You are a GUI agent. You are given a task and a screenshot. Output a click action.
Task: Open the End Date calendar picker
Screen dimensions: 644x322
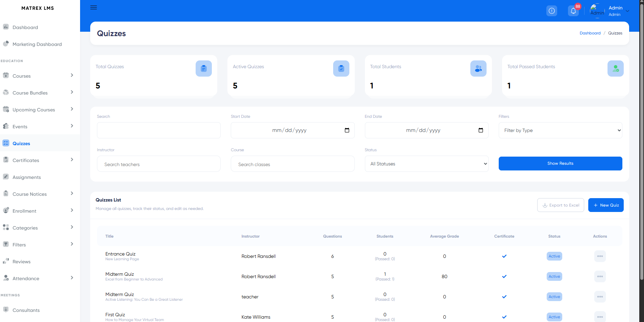481,130
